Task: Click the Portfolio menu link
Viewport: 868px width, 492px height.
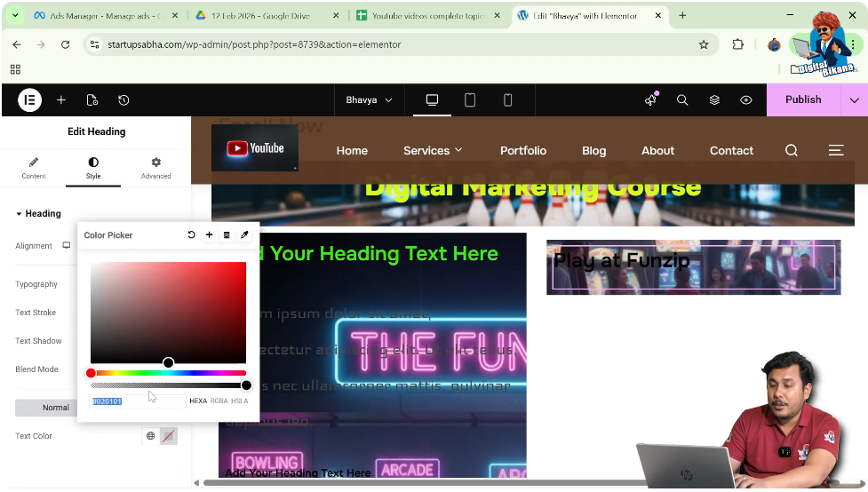Action: click(x=523, y=151)
